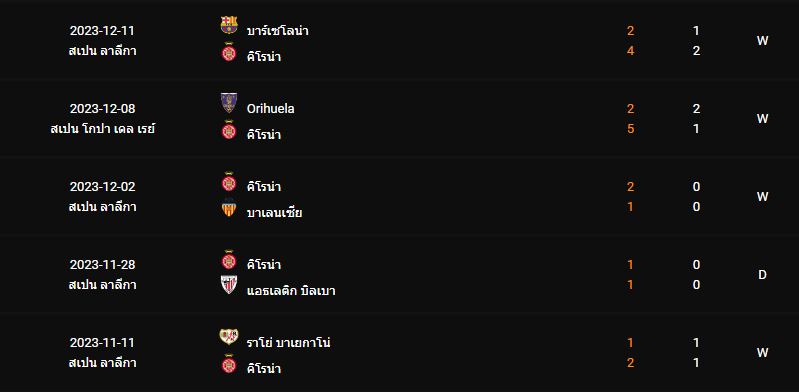
Task: Open the Orihuela team link
Action: [271, 109]
